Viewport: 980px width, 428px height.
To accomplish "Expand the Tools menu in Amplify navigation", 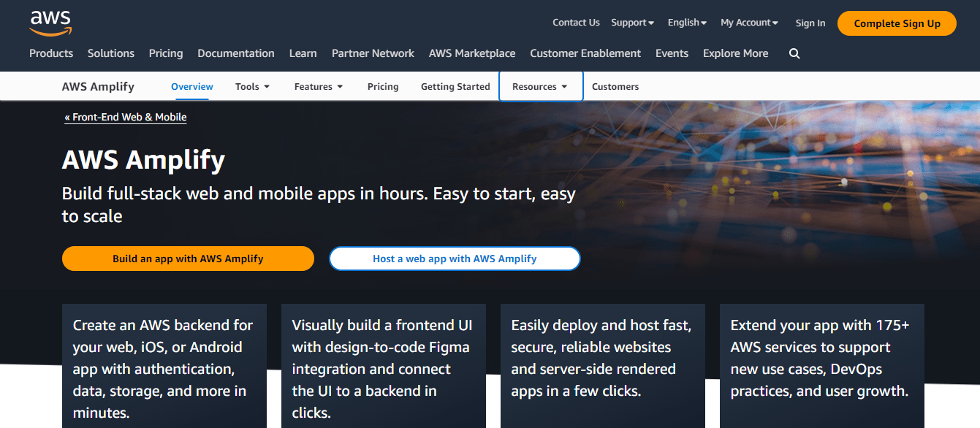I will [251, 86].
